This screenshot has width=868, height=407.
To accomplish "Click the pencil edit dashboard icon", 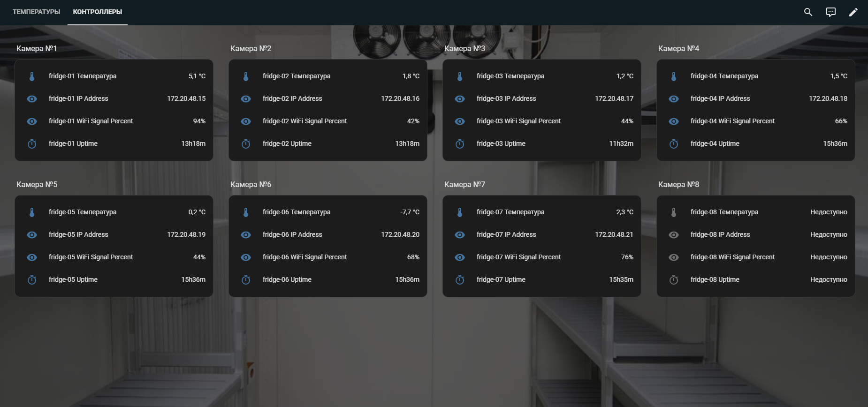I will coord(853,12).
